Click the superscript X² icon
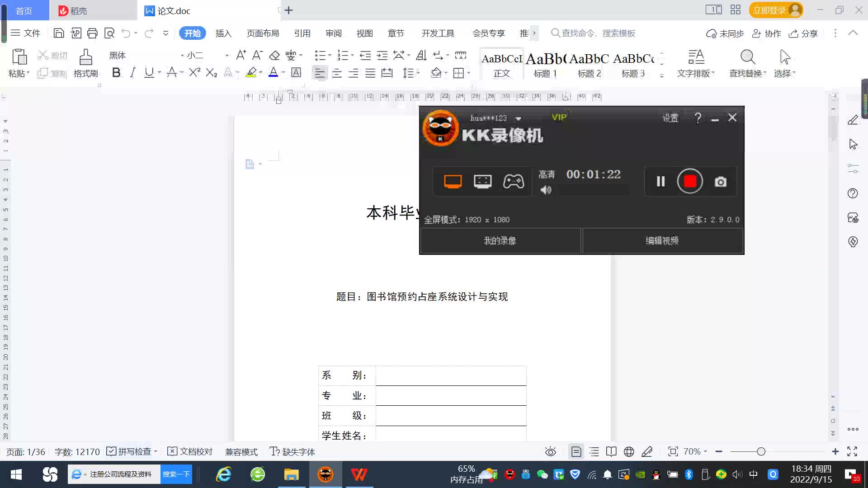The image size is (868, 488). tap(194, 72)
